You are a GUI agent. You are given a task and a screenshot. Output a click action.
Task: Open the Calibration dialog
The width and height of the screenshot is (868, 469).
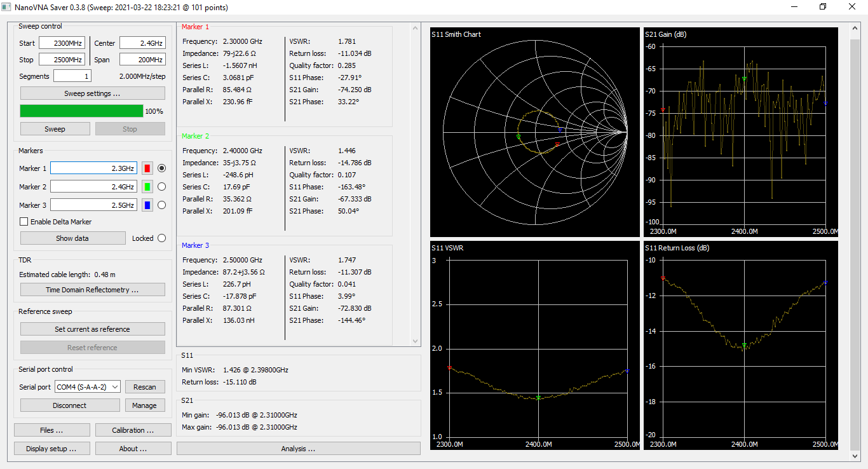tap(133, 430)
